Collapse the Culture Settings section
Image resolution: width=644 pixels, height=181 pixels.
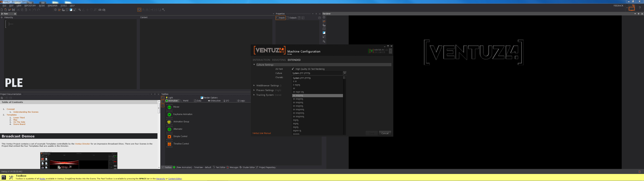[x=254, y=65]
